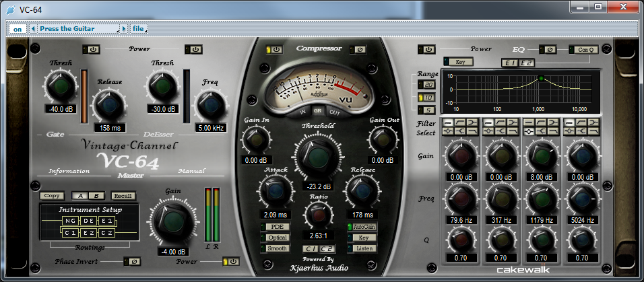
Task: Select bell peak filter for 1179 Hz band
Action: [529, 131]
